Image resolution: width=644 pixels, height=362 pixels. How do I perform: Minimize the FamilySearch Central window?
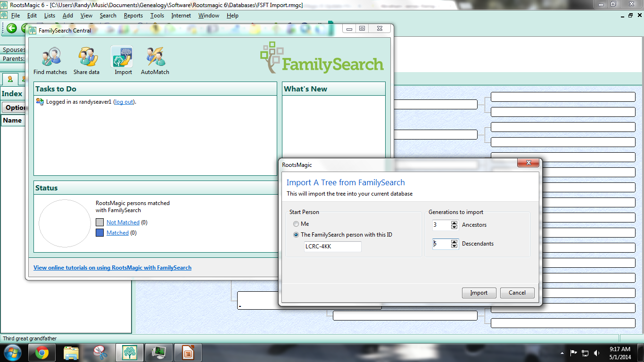(349, 29)
